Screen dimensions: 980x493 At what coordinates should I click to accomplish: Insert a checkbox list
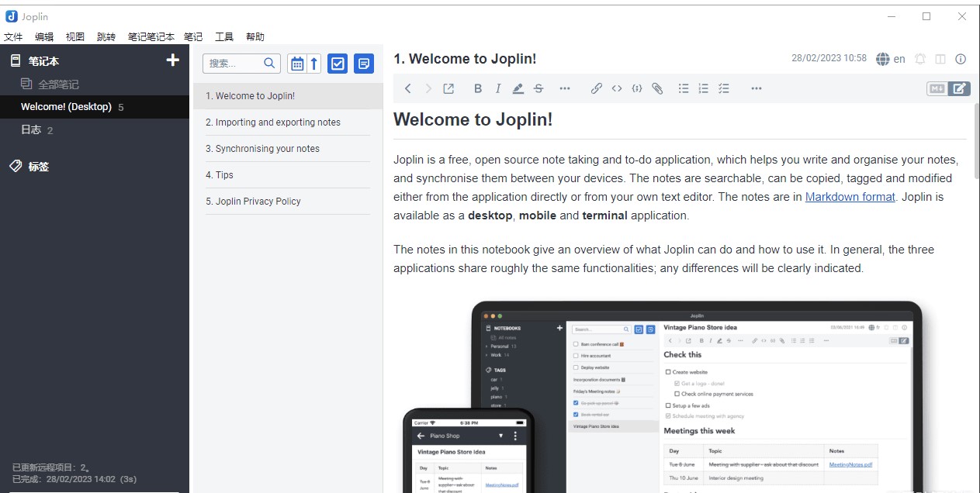[x=724, y=88]
